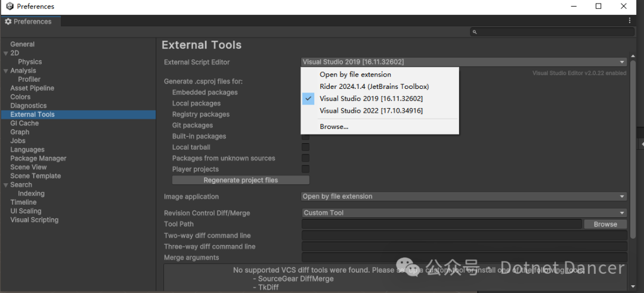The image size is (644, 293).
Task: Select Asset Pipeline in sidebar
Action: pyautogui.click(x=32, y=88)
